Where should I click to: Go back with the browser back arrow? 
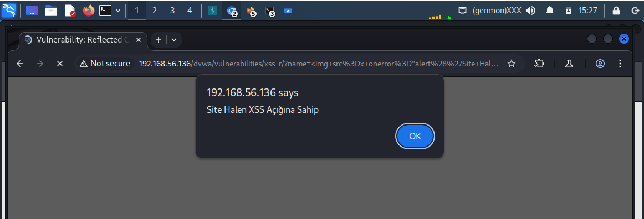20,64
